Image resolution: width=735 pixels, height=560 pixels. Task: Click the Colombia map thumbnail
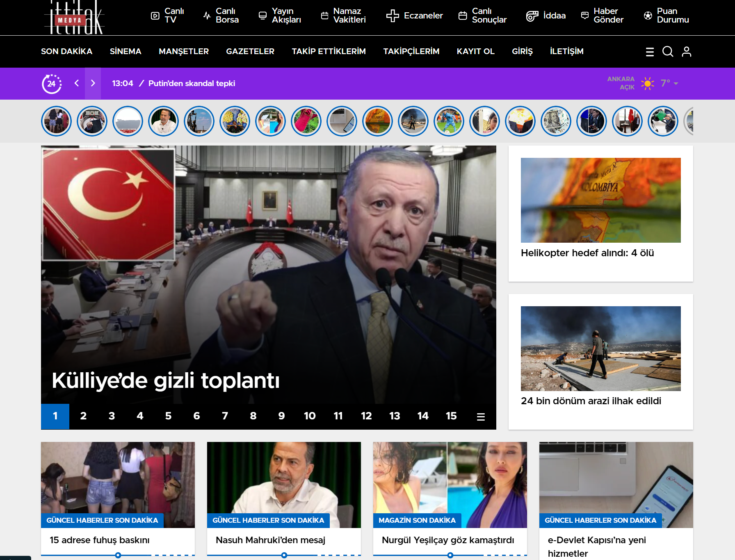601,200
